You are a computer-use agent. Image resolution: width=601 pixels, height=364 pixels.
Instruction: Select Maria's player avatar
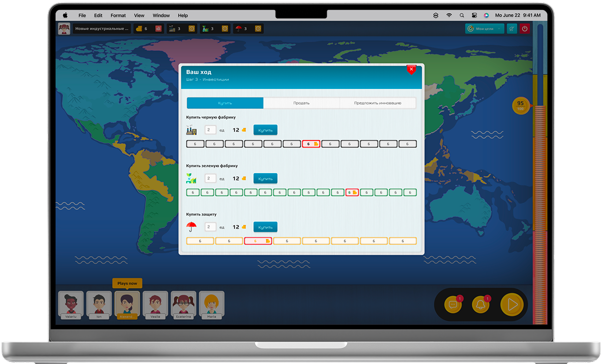pos(212,304)
